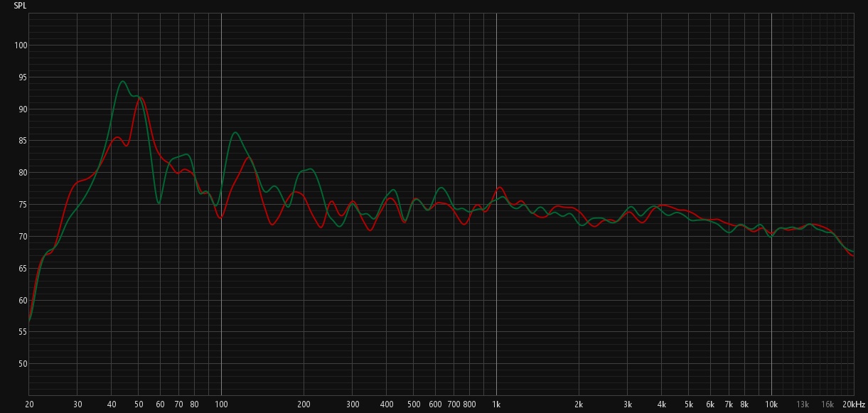The height and width of the screenshot is (413, 868).
Task: Click the 50 value on SPL axis
Action: (22, 364)
